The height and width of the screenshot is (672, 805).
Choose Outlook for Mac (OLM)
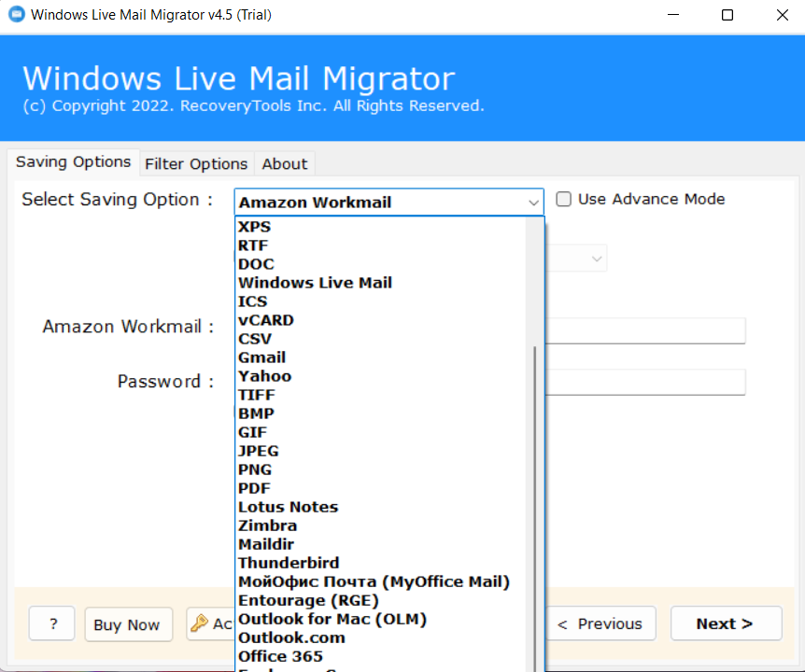(x=380, y=619)
